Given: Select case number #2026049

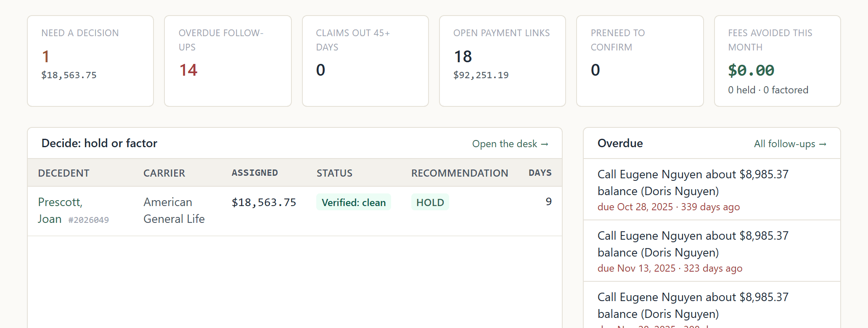Looking at the screenshot, I should point(89,220).
